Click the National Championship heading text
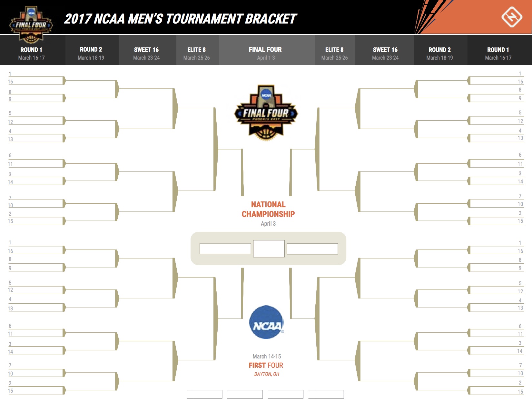532x411 pixels. [268, 209]
